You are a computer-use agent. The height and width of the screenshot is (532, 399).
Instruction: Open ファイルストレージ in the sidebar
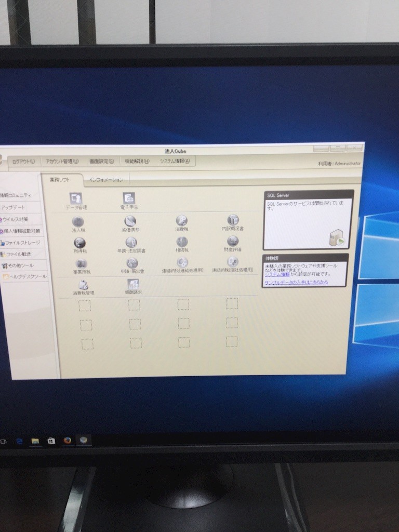coord(21,243)
